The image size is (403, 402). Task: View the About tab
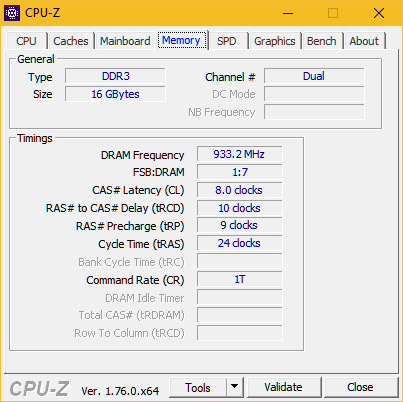364,41
